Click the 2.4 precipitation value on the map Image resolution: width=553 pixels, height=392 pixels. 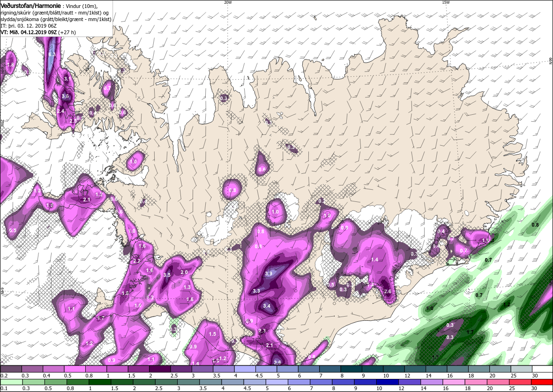pos(60,111)
